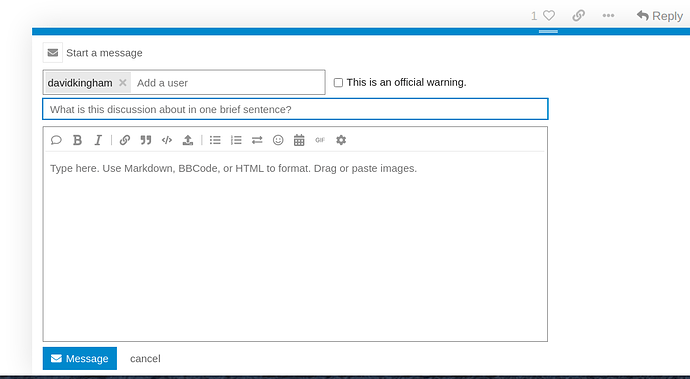Insert a hyperlink via toolbar
Image resolution: width=690 pixels, height=379 pixels.
(x=125, y=140)
